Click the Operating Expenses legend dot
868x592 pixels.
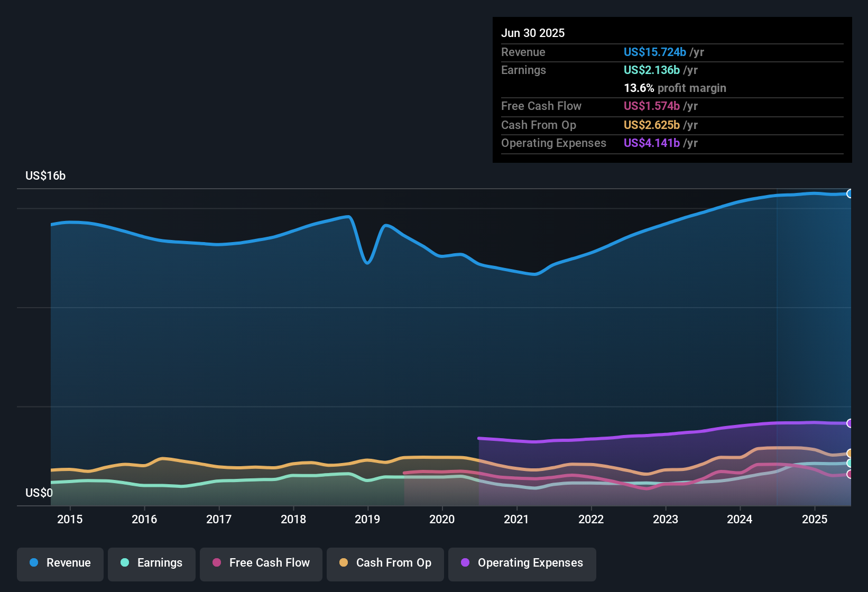coord(465,563)
